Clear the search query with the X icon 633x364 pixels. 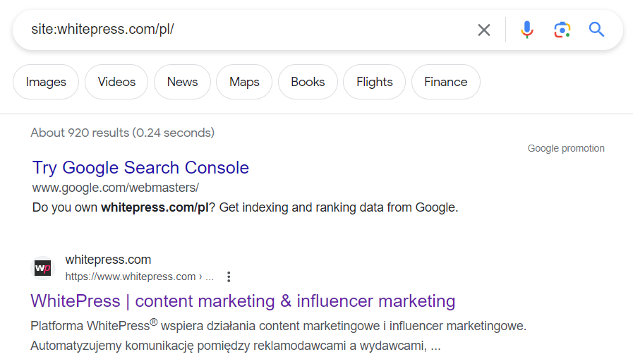tap(483, 30)
